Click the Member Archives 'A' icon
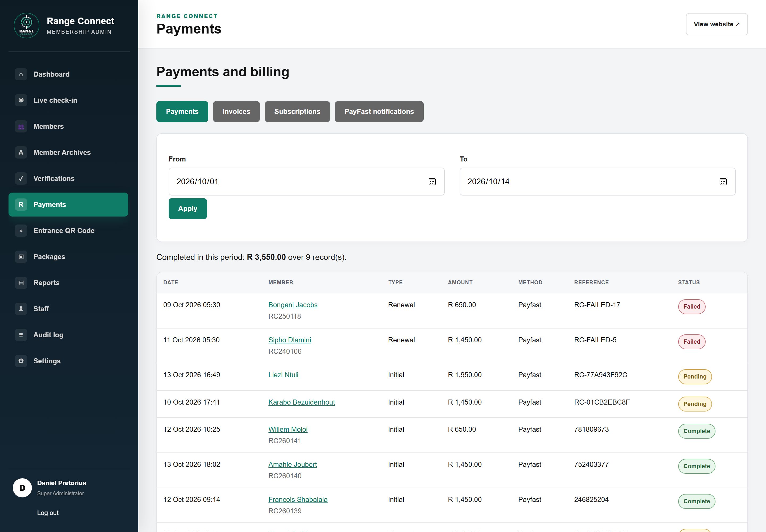Viewport: 766px width, 532px height. pos(21,152)
